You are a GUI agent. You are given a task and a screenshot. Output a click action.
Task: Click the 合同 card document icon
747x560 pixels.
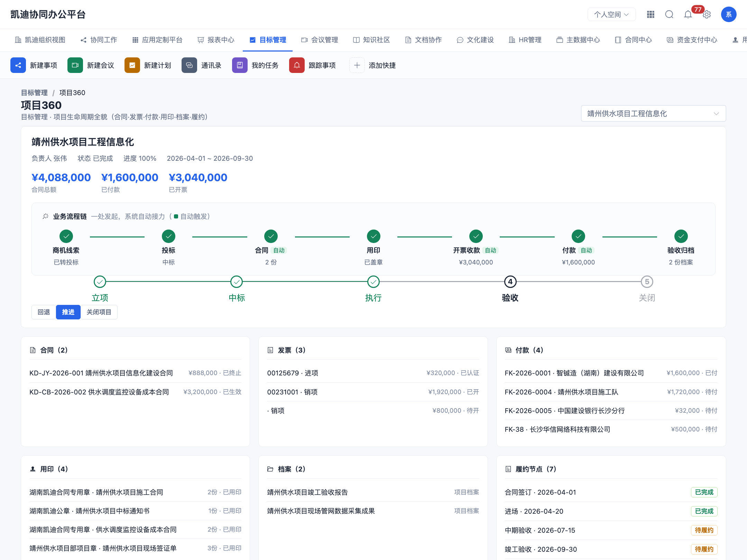(33, 350)
